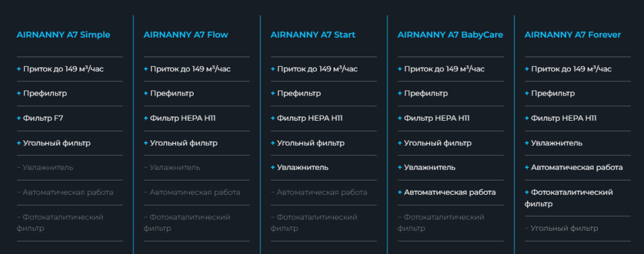Image resolution: width=644 pixels, height=254 pixels.
Task: Open the AIRNANNY A7 BabyCare heading
Action: point(450,35)
